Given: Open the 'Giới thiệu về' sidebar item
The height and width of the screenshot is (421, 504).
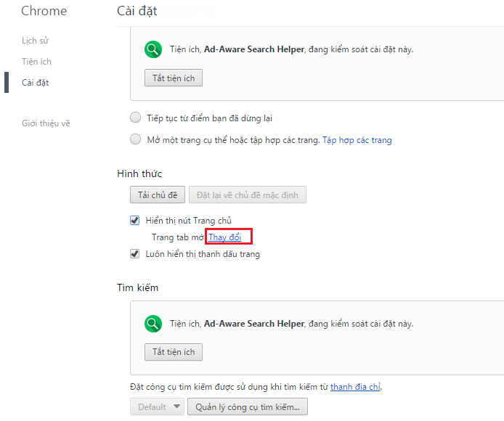Looking at the screenshot, I should click(46, 123).
